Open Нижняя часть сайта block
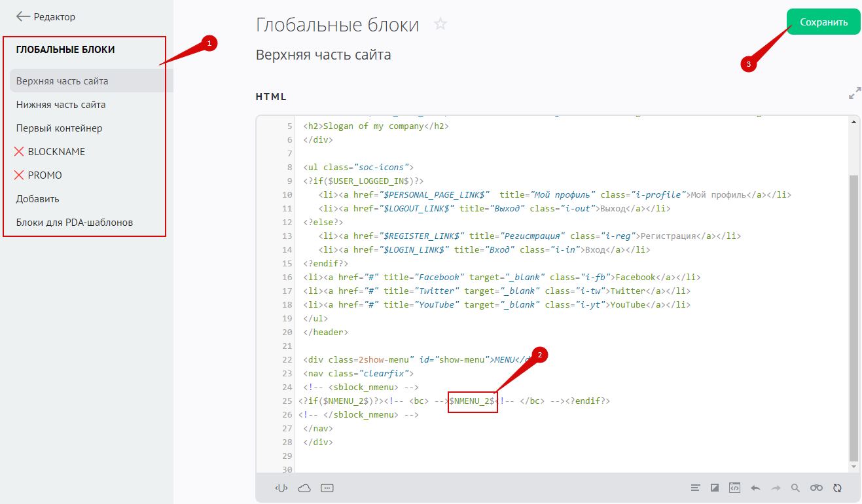 click(61, 105)
